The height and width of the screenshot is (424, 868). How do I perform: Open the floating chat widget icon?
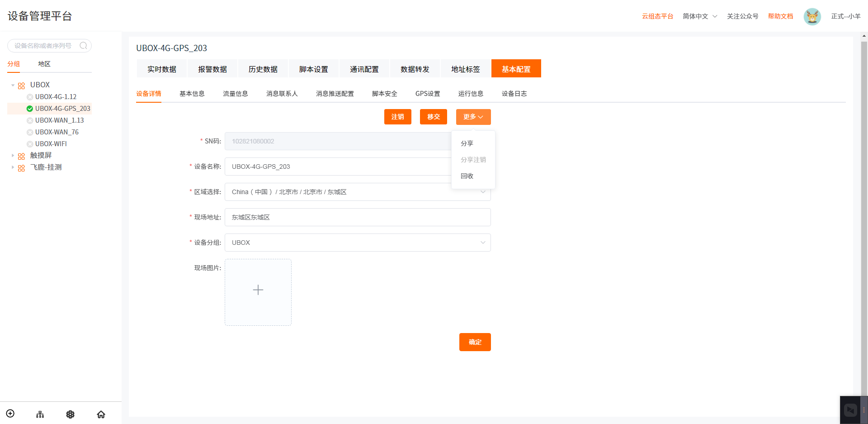[851, 410]
